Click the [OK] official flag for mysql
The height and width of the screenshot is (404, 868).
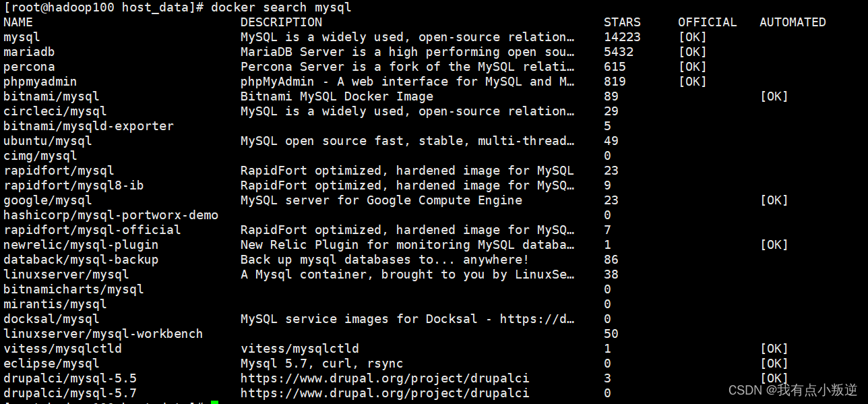click(x=692, y=37)
